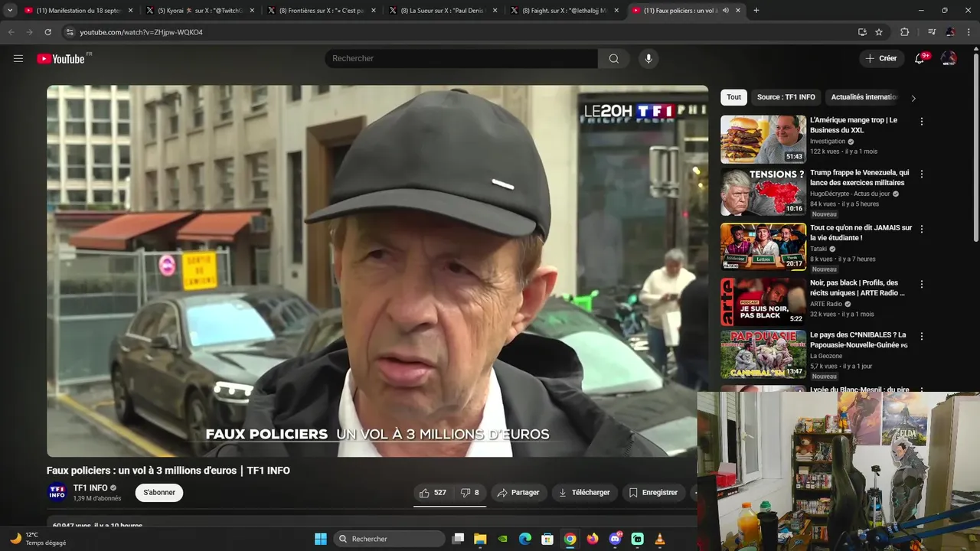Open media controls icon in Chrome toolbar
This screenshot has width=980, height=551.
click(x=932, y=32)
